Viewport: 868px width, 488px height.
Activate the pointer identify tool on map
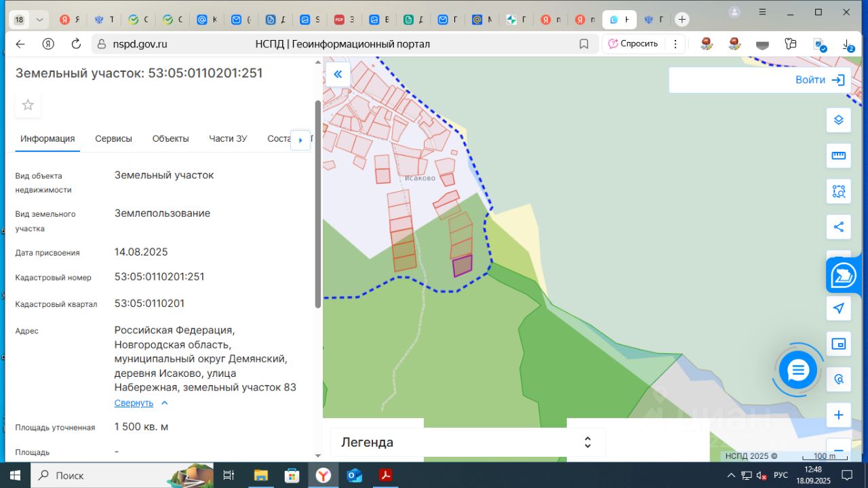839,380
